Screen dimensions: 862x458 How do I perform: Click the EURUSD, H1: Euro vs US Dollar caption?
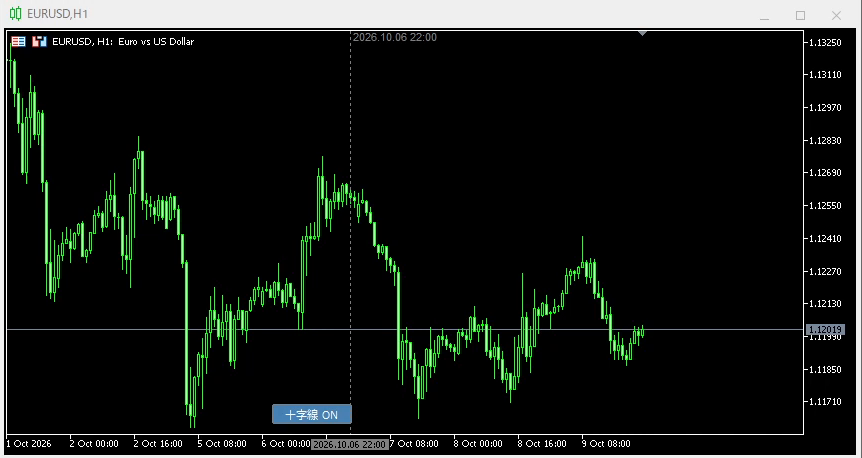pos(123,41)
